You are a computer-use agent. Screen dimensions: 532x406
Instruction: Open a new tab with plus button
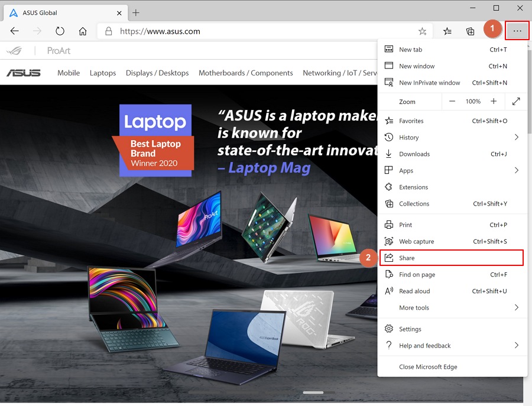point(136,13)
